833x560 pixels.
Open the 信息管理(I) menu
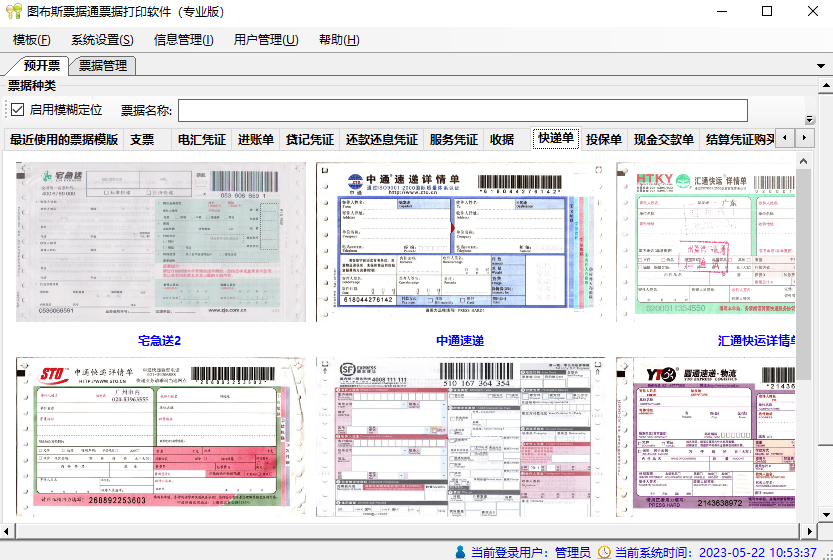coord(183,40)
